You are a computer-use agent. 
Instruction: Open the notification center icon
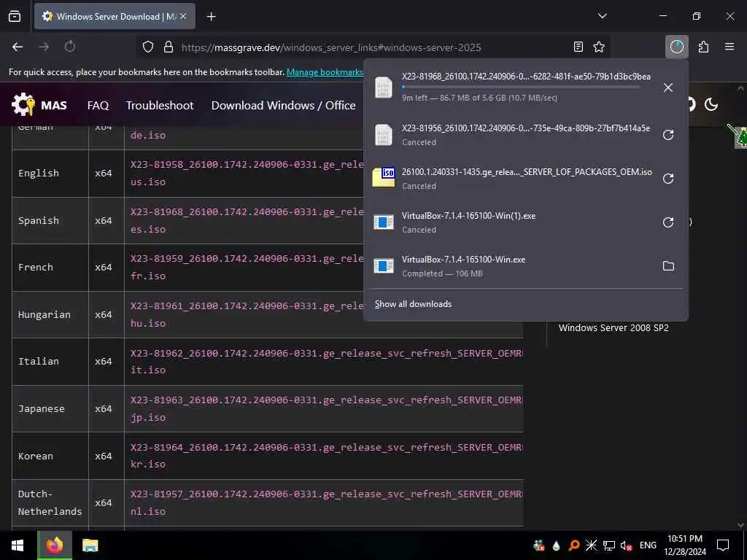(x=723, y=545)
